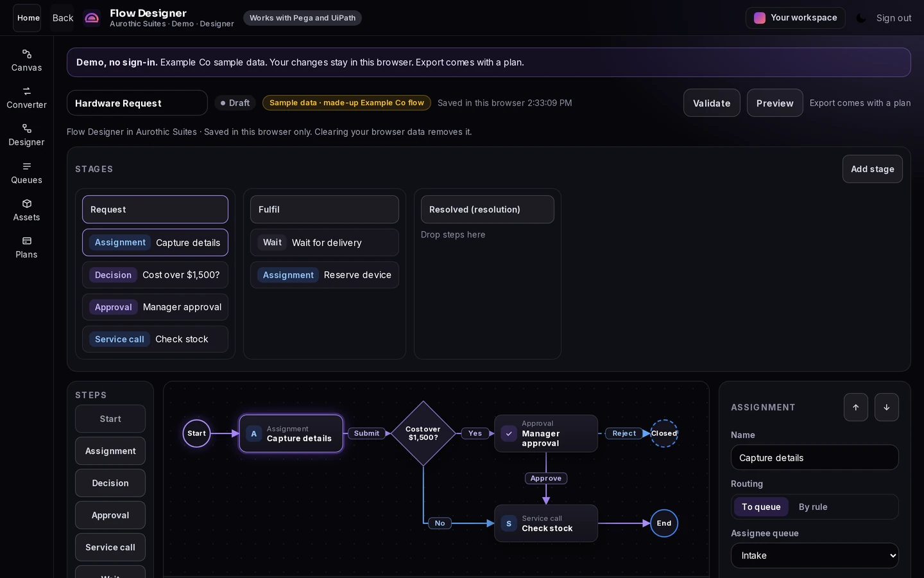Click the Check stock S icon
This screenshot has width=924, height=578.
[509, 523]
